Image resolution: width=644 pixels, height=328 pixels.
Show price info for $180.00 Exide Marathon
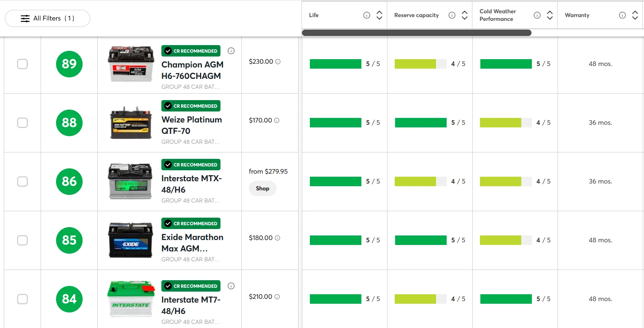pyautogui.click(x=277, y=238)
